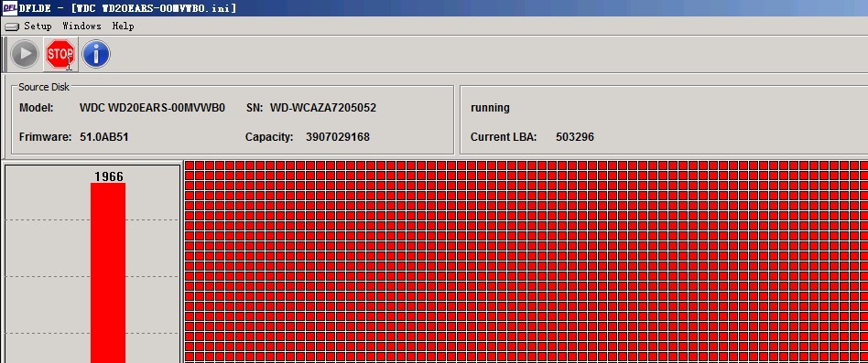Click the firmware value 51.0AB51

[x=104, y=136]
